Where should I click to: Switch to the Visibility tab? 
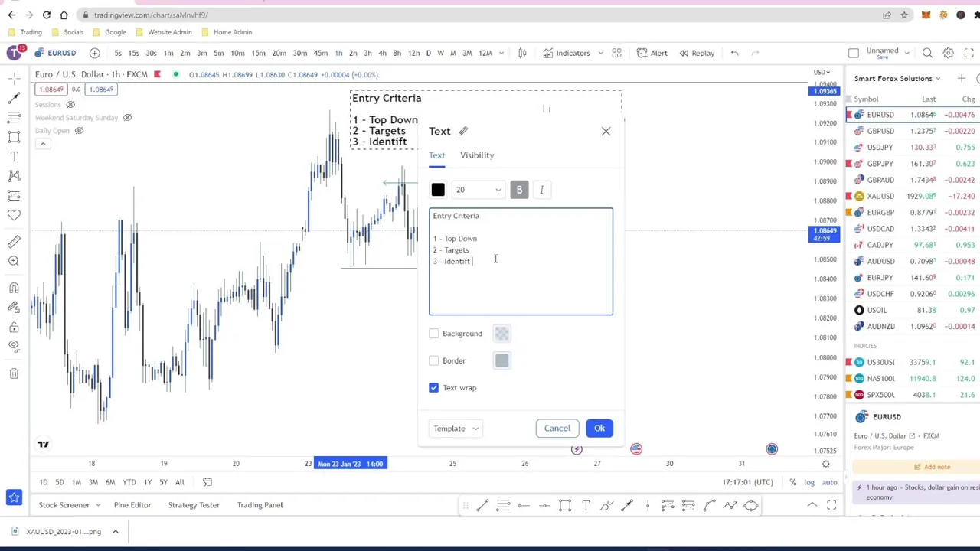pyautogui.click(x=477, y=155)
